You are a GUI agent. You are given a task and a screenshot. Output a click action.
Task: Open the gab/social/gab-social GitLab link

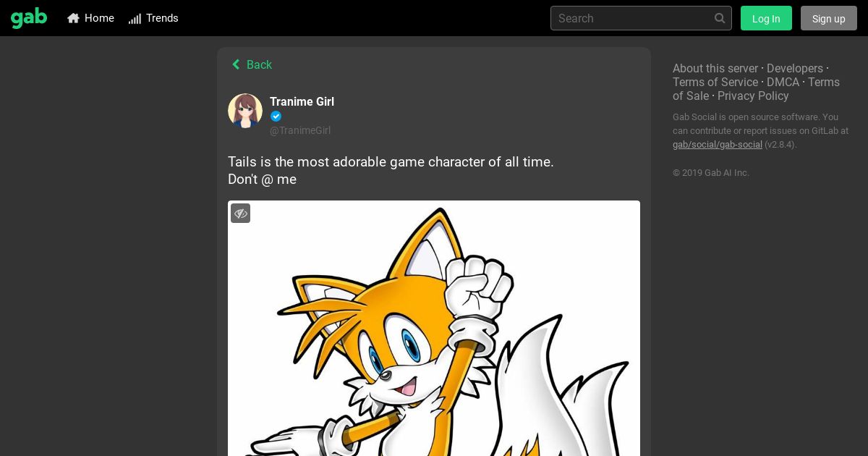718,145
